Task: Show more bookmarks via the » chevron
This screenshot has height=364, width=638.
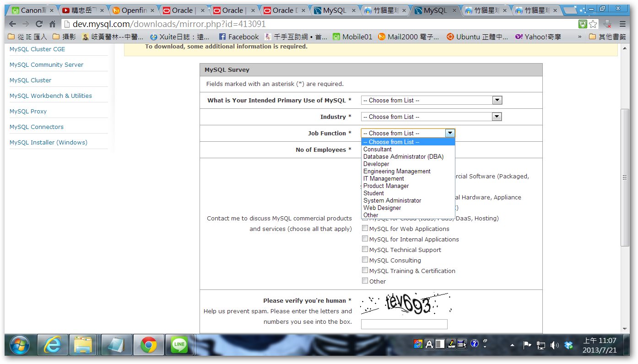Action: (x=580, y=37)
